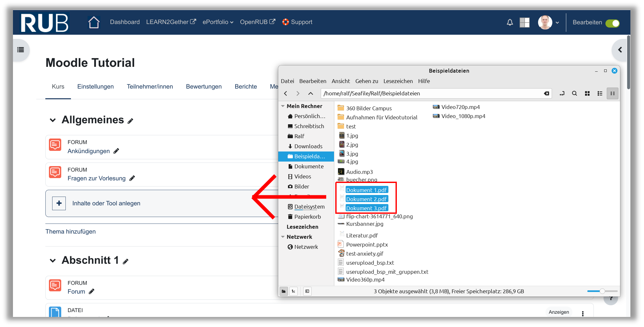Show tree view in sidebar
The height and width of the screenshot is (327, 644).
tap(293, 291)
